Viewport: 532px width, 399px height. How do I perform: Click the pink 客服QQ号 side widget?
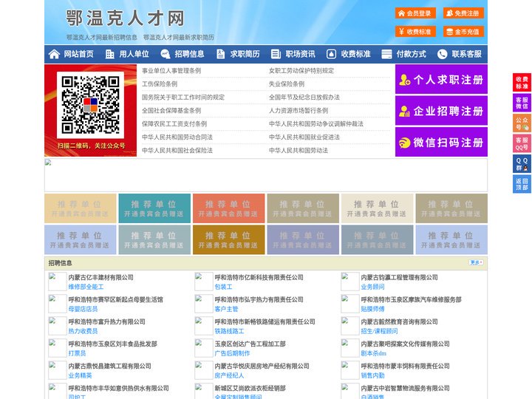[x=522, y=143]
